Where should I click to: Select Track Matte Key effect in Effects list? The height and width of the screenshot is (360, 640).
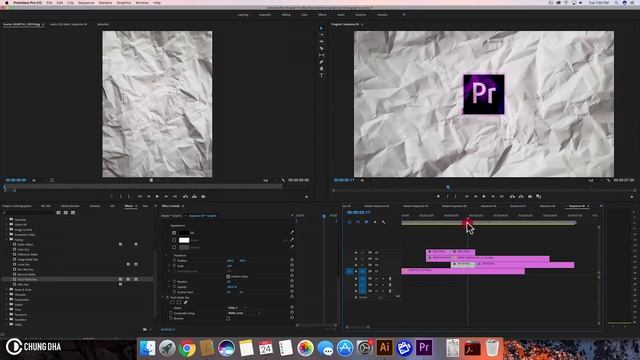pos(27,280)
